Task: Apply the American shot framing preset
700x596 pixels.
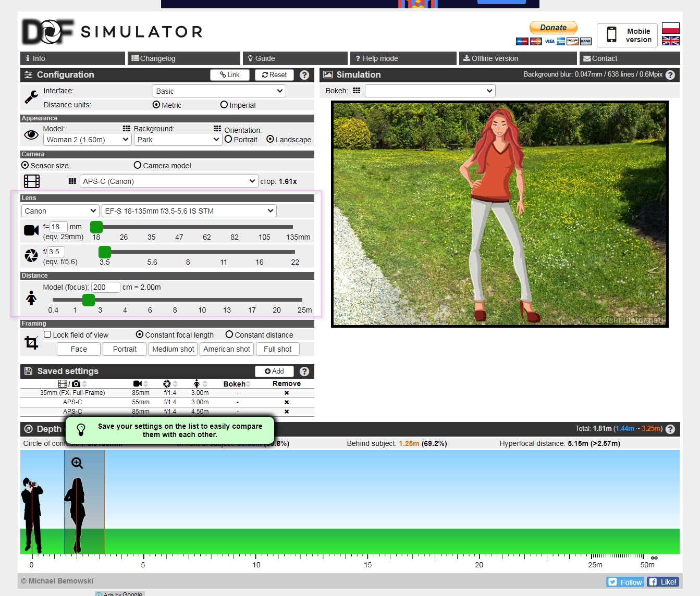Action: tap(227, 349)
